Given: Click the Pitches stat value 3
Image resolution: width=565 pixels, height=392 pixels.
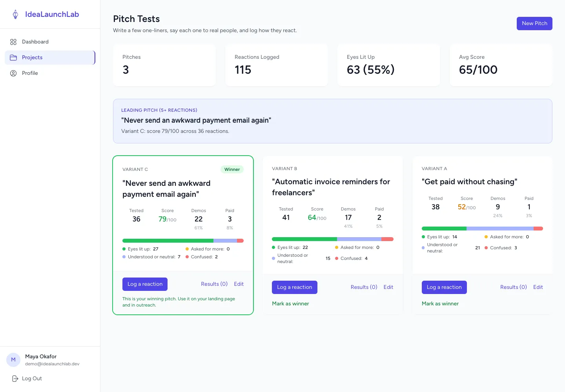Looking at the screenshot, I should coord(126,70).
